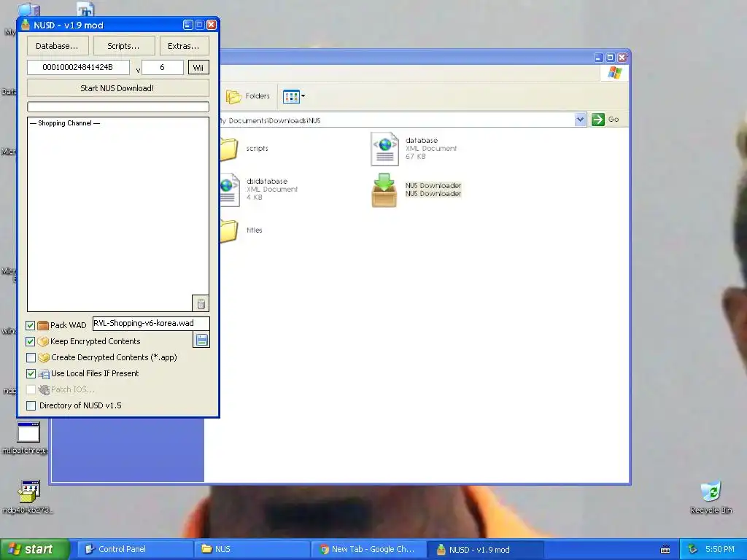The height and width of the screenshot is (560, 747).
Task: Enable Create Decrypted Contents (*.app) checkbox
Action: point(31,357)
